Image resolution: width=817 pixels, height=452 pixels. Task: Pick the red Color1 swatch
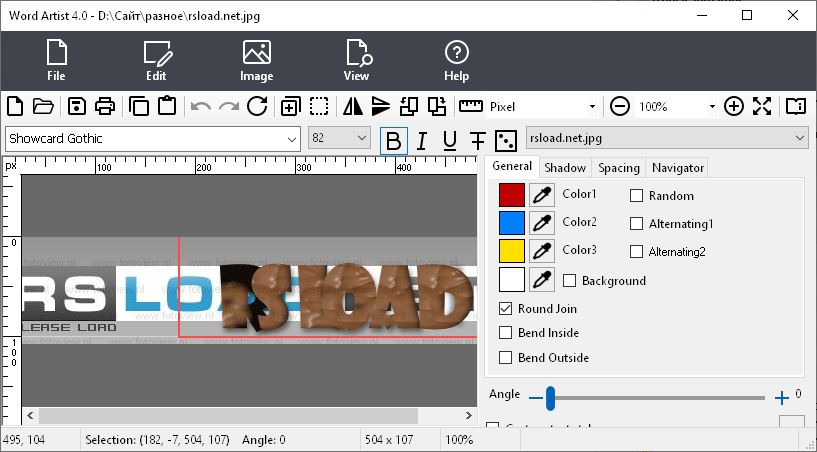pos(512,195)
